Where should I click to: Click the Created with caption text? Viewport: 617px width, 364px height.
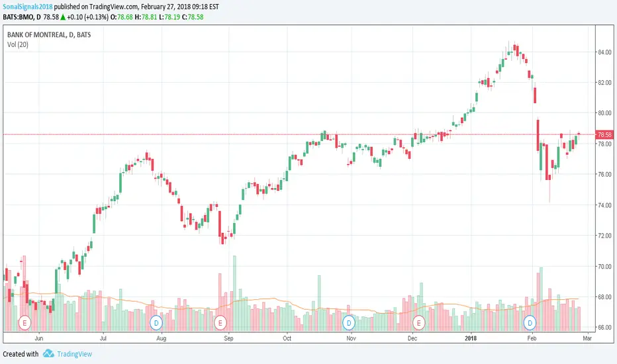tap(21, 354)
